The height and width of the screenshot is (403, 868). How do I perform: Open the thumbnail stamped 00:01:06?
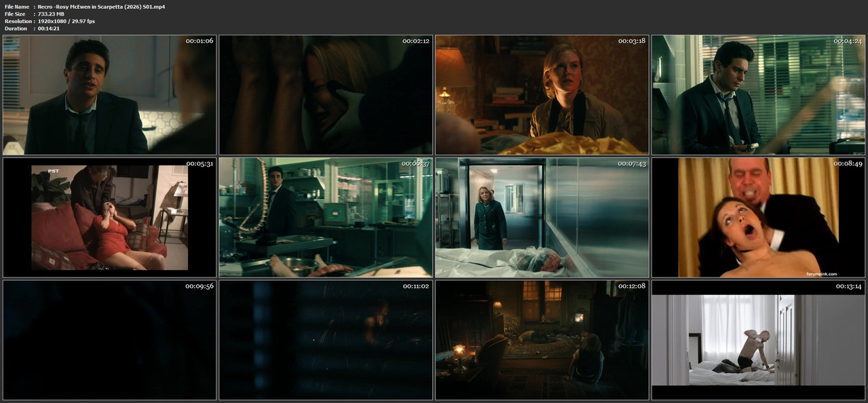(109, 95)
